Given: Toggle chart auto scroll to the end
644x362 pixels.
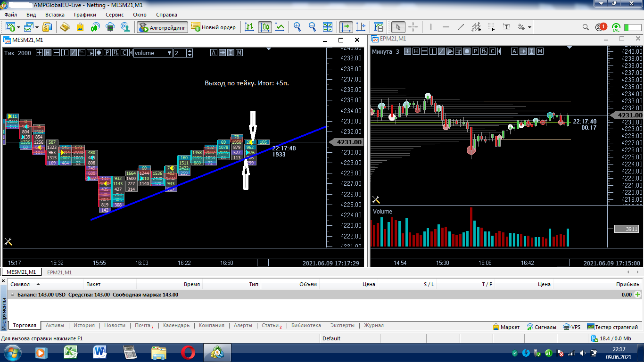Looking at the screenshot, I should 346,27.
